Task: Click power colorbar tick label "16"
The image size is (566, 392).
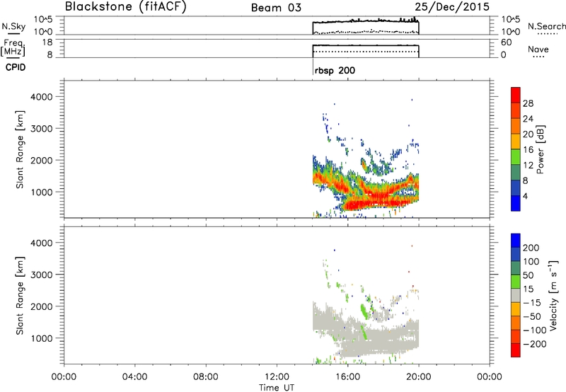Action: click(x=528, y=150)
